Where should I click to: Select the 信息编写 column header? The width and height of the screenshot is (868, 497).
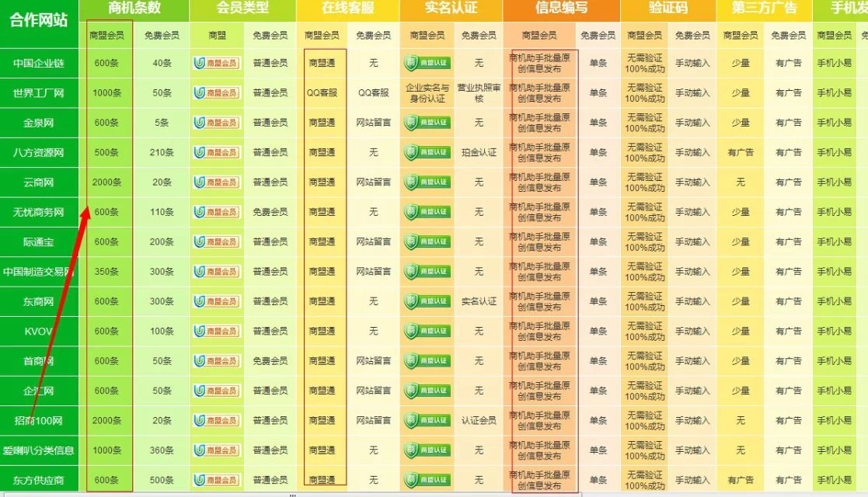(561, 9)
